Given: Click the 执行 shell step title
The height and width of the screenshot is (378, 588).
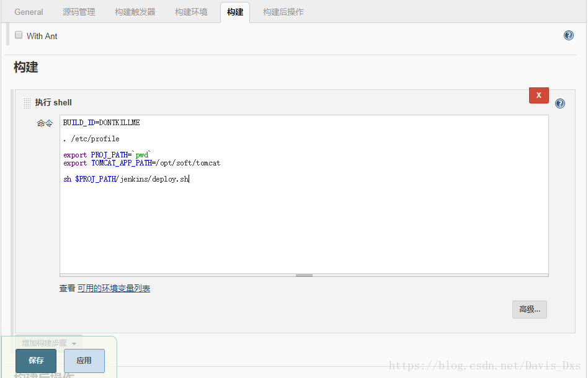Looking at the screenshot, I should point(53,103).
